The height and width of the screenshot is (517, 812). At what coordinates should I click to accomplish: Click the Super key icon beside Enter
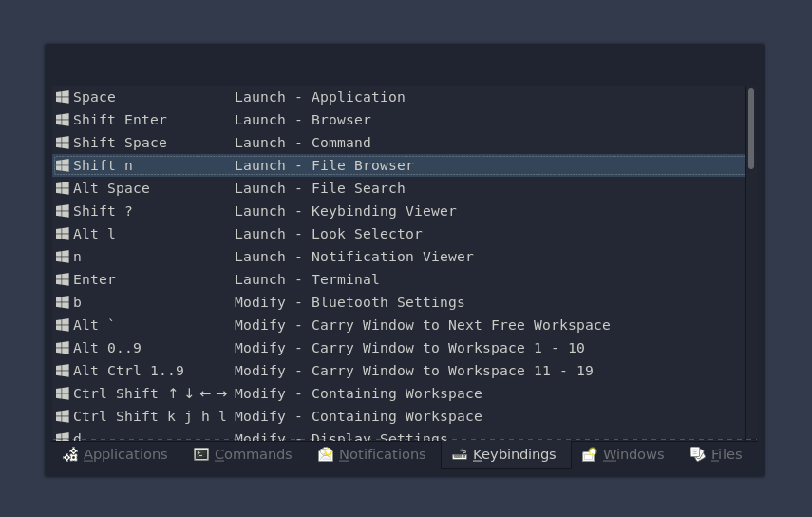[x=63, y=279]
